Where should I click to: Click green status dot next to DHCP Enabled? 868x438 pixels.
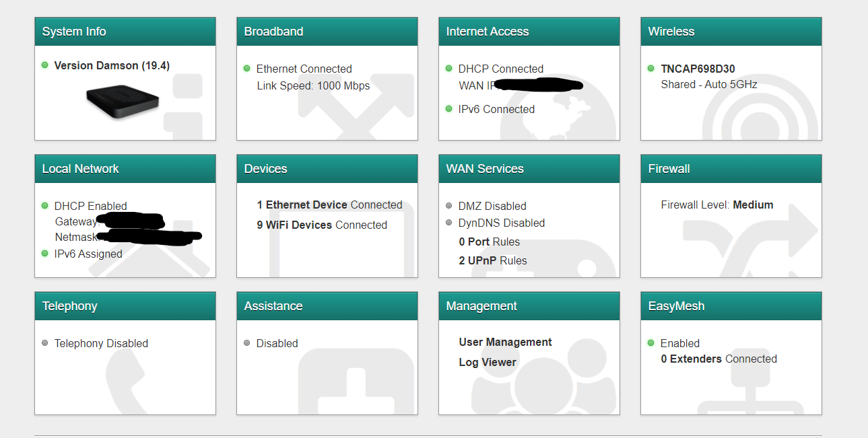pos(45,206)
